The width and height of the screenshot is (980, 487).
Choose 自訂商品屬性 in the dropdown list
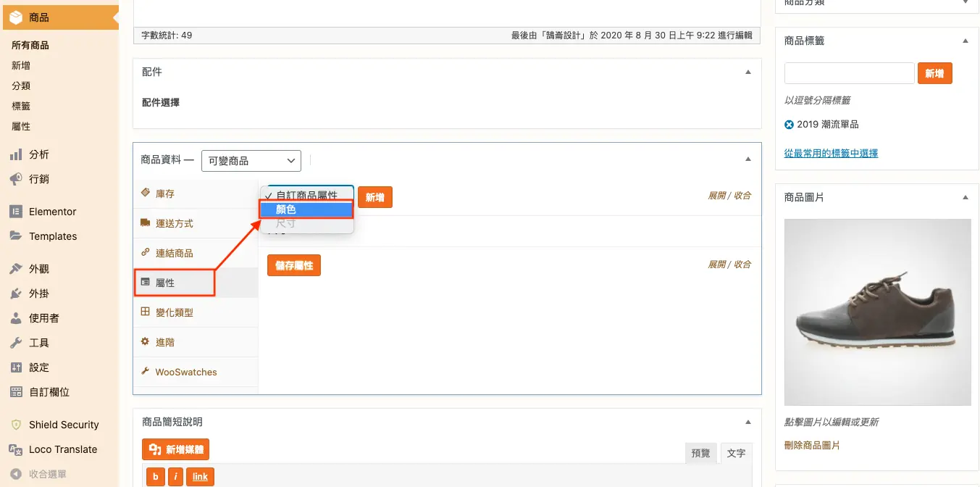[306, 196]
